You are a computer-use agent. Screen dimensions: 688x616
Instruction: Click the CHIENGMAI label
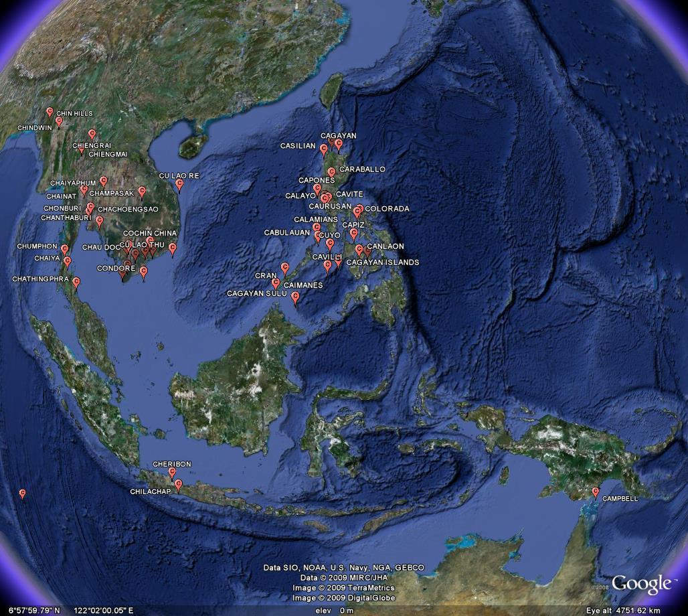pos(108,154)
